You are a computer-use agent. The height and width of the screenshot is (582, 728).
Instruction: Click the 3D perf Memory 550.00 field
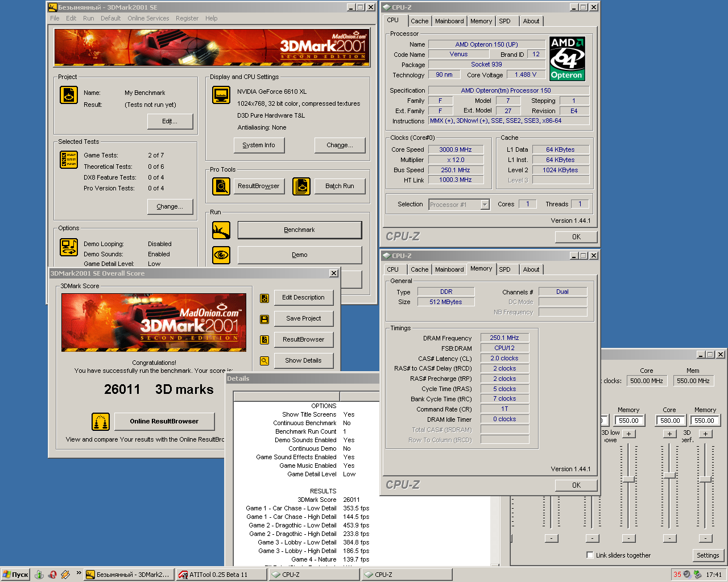[705, 421]
